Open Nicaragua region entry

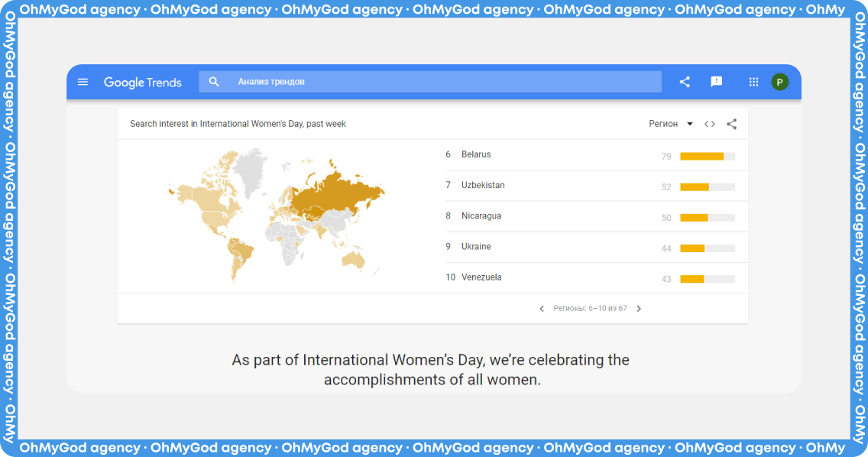(x=481, y=216)
